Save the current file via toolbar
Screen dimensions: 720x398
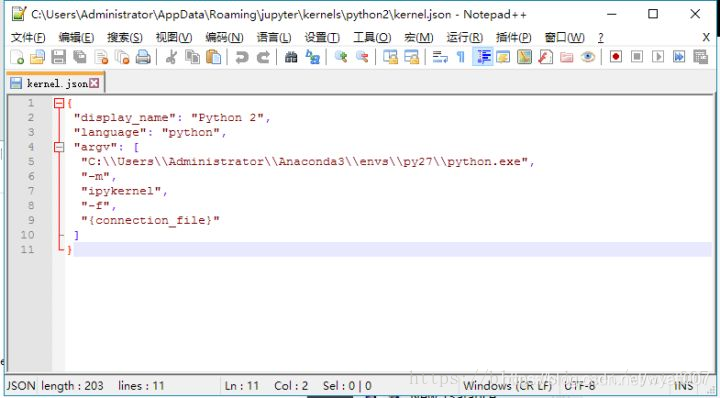click(x=58, y=57)
